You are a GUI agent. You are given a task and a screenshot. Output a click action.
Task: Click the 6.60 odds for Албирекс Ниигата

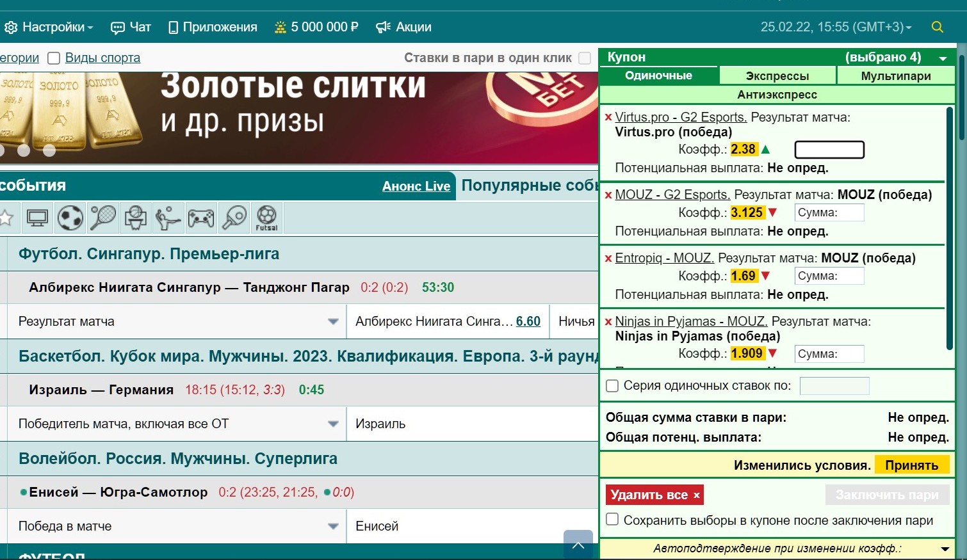click(x=528, y=321)
